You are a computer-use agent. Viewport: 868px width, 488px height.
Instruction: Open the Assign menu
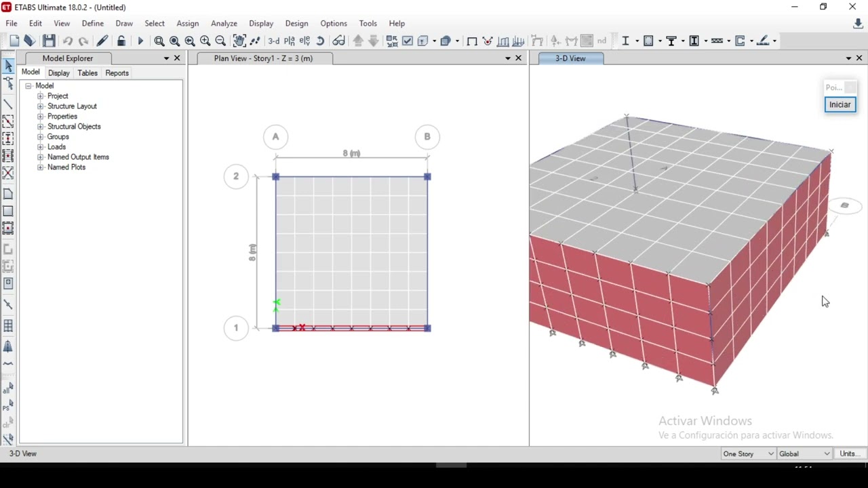click(x=188, y=23)
